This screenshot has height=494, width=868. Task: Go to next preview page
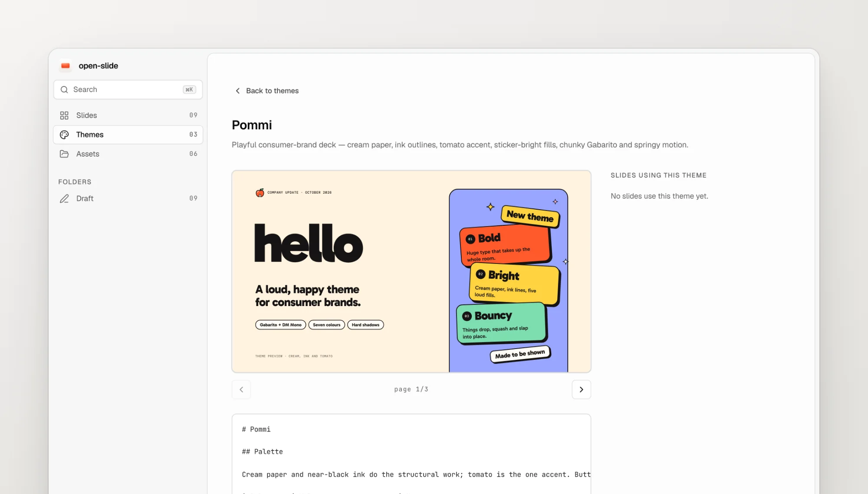(581, 389)
